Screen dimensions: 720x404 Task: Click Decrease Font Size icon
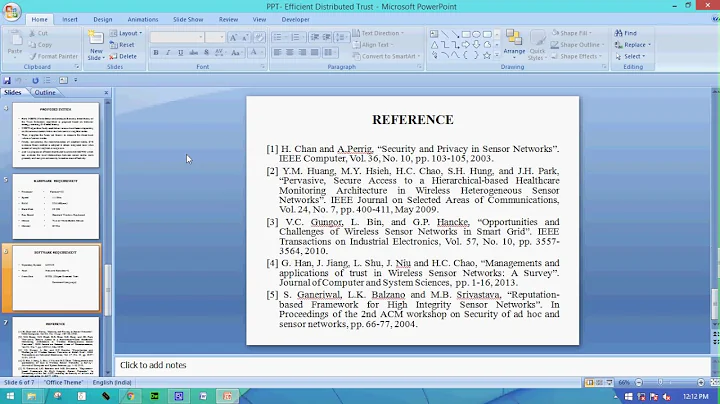click(x=245, y=38)
